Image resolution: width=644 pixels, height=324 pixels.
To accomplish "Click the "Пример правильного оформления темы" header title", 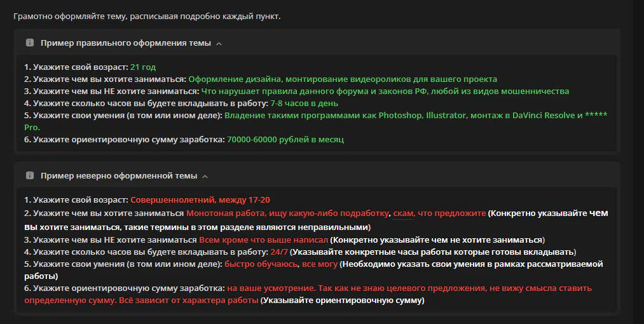I will pos(126,43).
